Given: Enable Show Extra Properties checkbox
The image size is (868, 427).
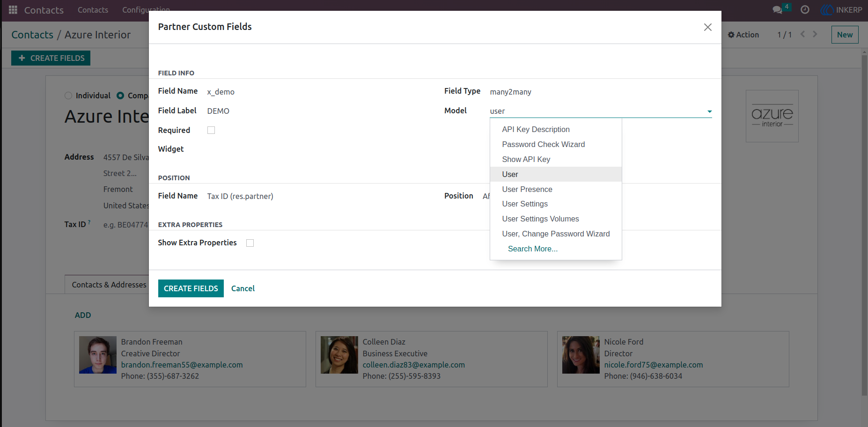Looking at the screenshot, I should tap(250, 243).
